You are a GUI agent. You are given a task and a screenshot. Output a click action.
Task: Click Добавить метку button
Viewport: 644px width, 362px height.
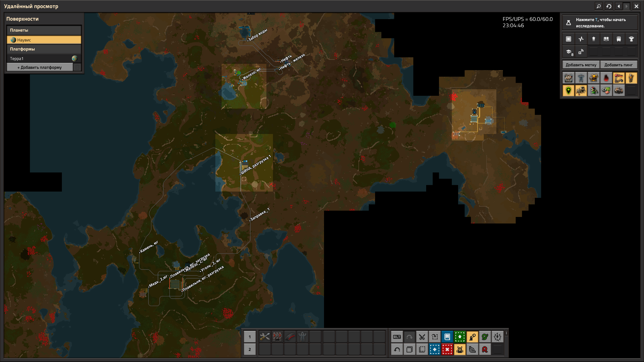[x=581, y=65]
